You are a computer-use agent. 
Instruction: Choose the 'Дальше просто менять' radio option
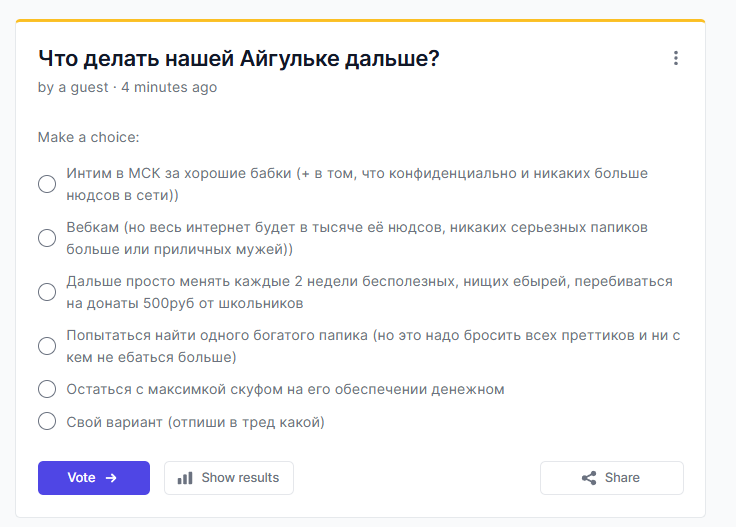tap(47, 292)
